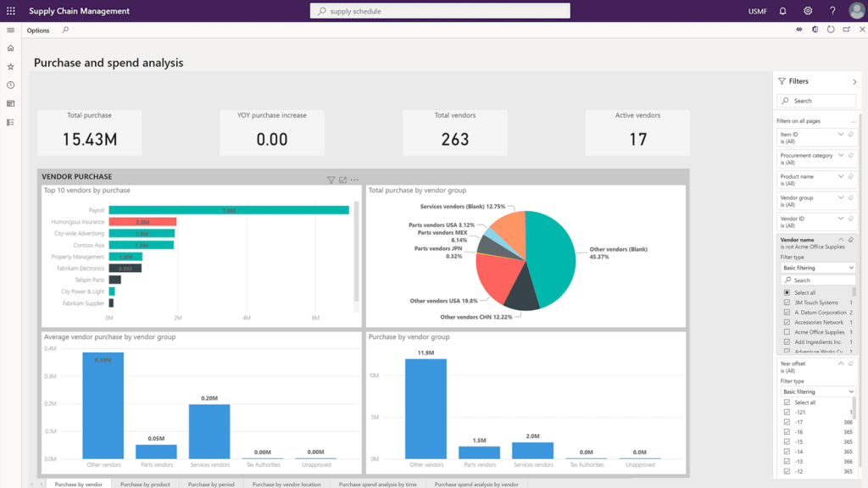Toggle the 3M Touch Systems checkbox
The width and height of the screenshot is (868, 488).
tap(787, 302)
